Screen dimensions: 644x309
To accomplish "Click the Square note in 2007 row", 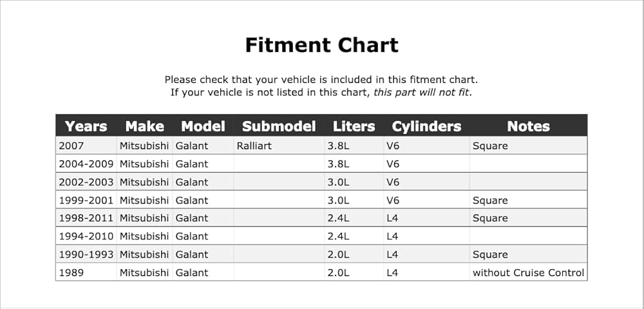I will tap(490, 146).
